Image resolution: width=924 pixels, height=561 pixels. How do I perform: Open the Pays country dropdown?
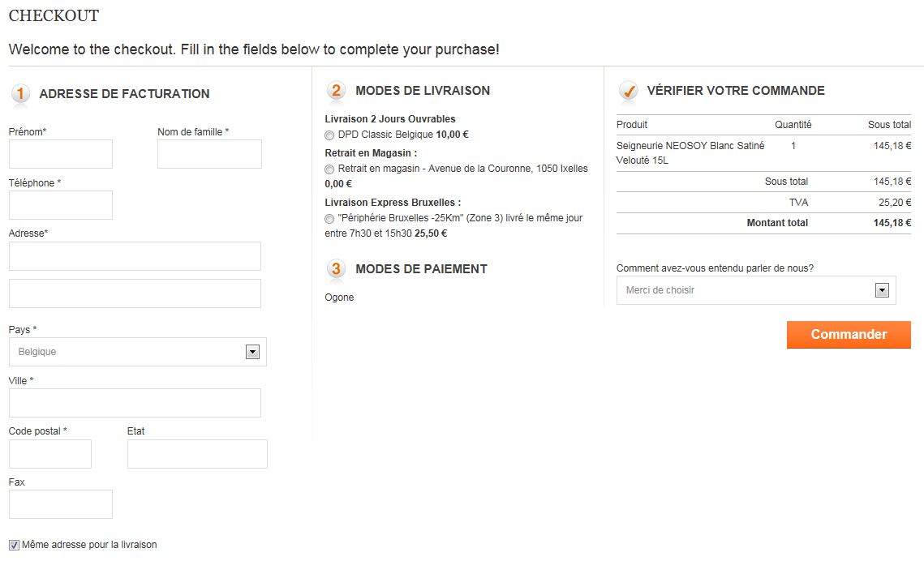coord(138,352)
